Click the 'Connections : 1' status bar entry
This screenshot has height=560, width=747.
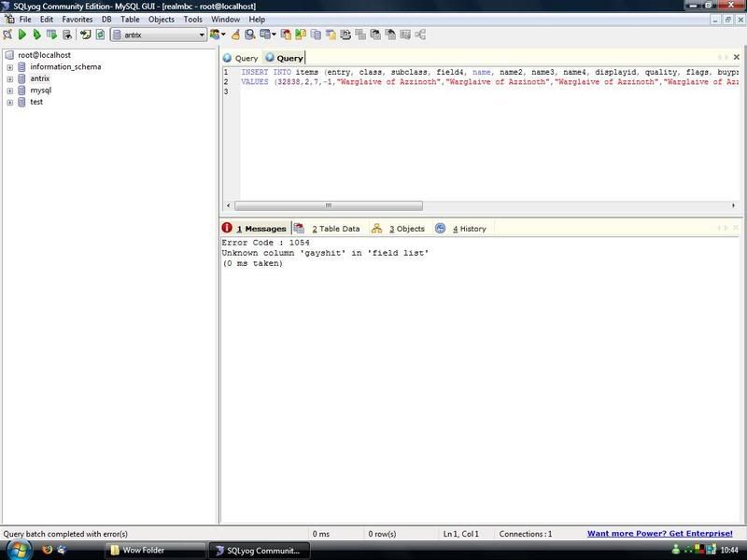point(526,534)
